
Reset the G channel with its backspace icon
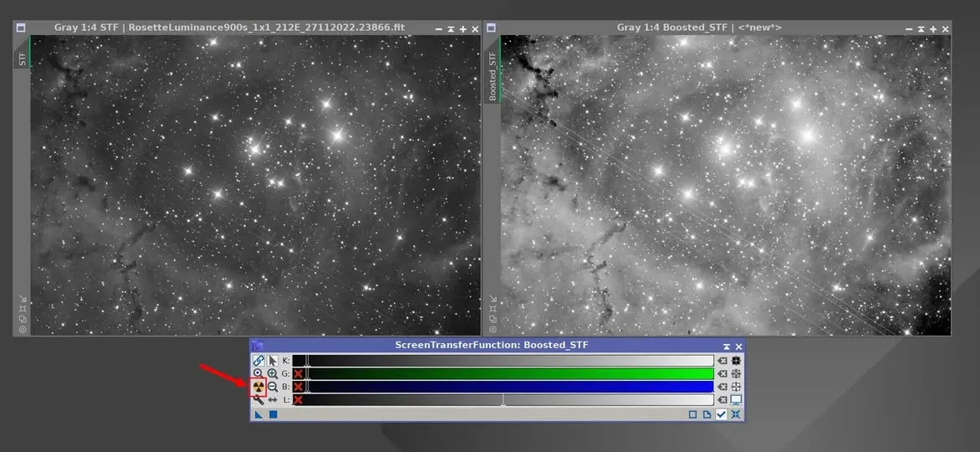pyautogui.click(x=722, y=374)
